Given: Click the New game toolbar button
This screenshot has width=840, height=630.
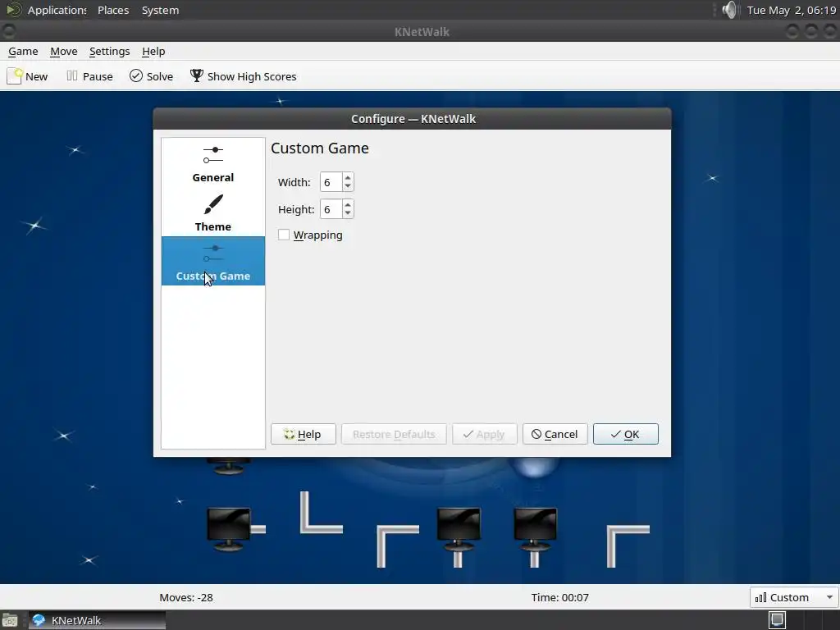Looking at the screenshot, I should pos(28,76).
